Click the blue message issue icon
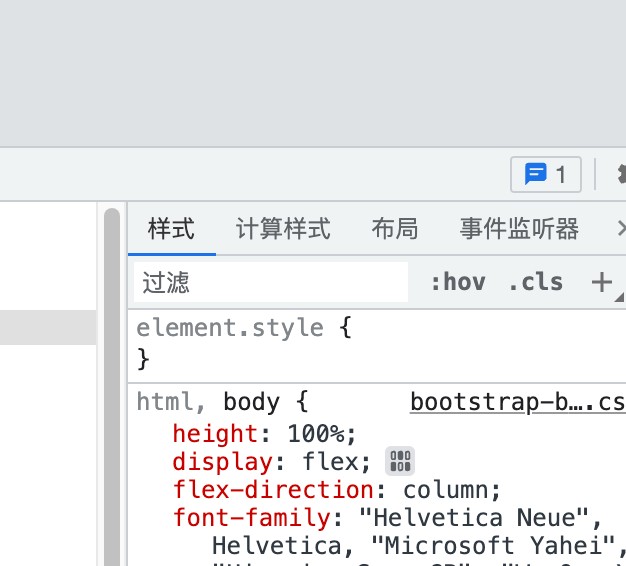 pyautogui.click(x=535, y=174)
